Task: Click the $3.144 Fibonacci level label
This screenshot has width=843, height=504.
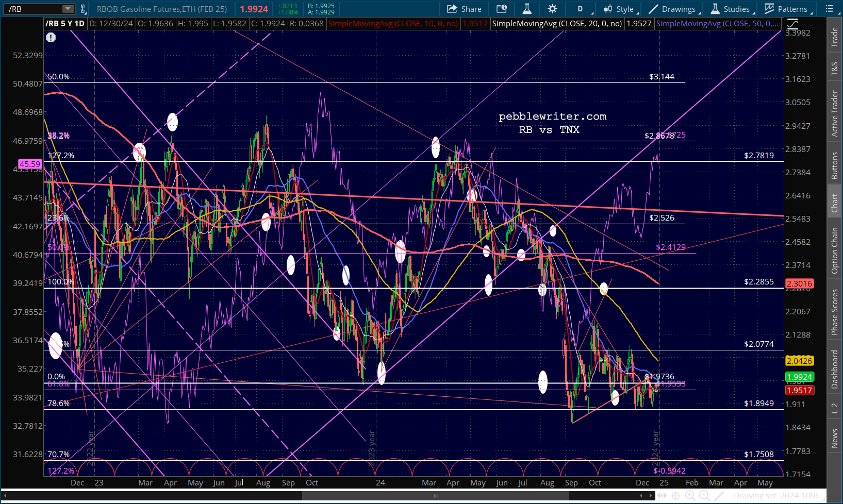Action: pyautogui.click(x=662, y=76)
